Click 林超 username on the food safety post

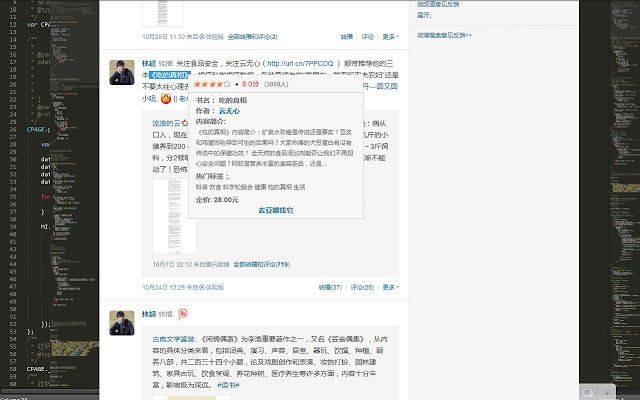tap(149, 63)
